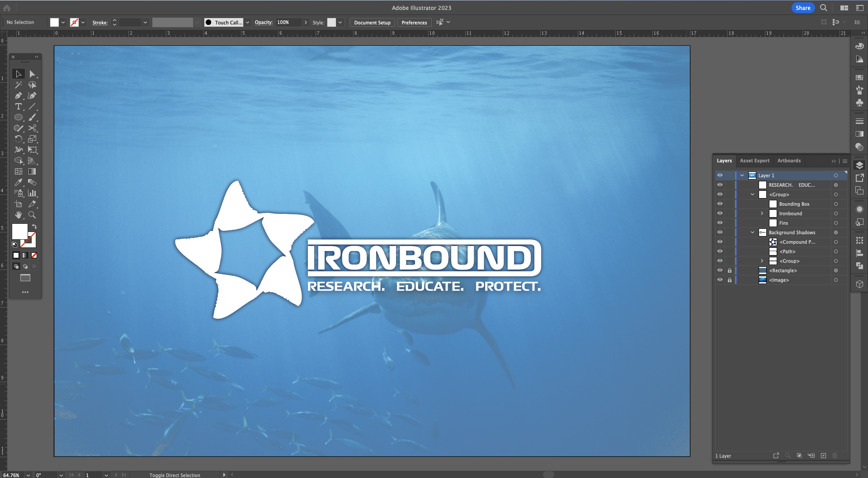Expand the Ironbound sublayer
Screen dimensions: 868x478
click(762, 213)
